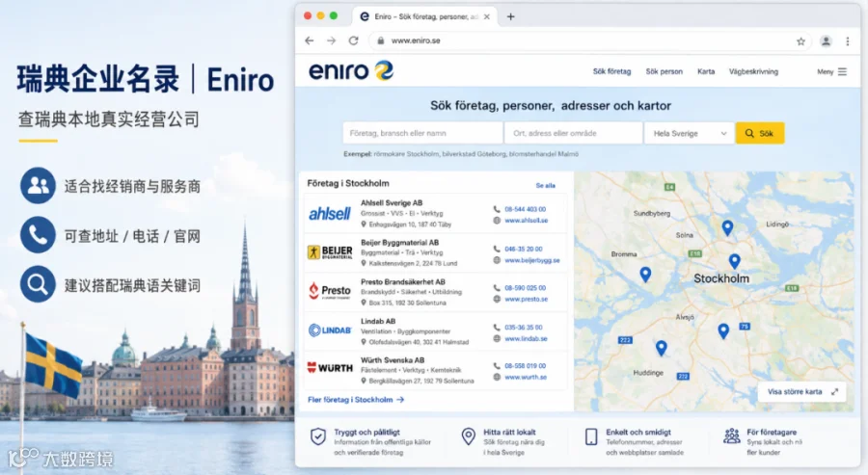This screenshot has width=868, height=475.
Task: Expand the Hela Sverige dropdown
Action: [690, 133]
